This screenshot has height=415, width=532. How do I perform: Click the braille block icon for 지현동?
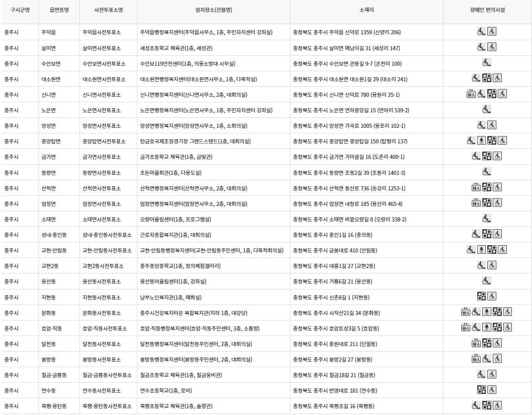coord(481,296)
